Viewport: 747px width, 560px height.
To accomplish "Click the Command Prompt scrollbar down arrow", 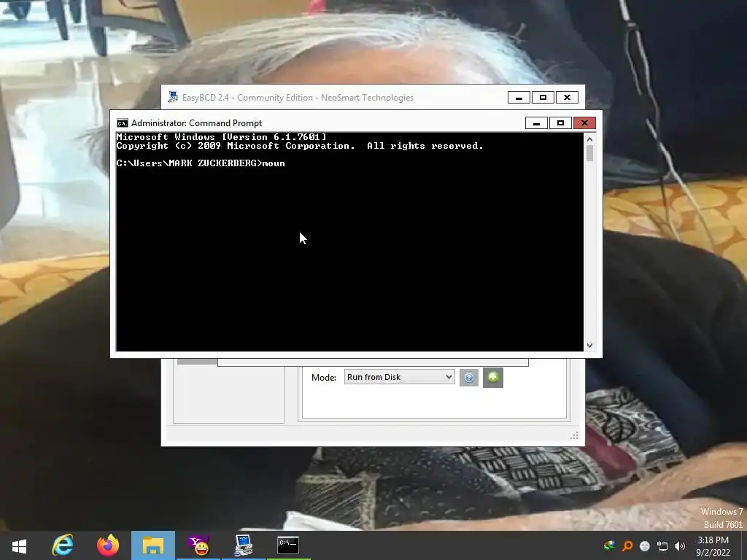I will 589,346.
